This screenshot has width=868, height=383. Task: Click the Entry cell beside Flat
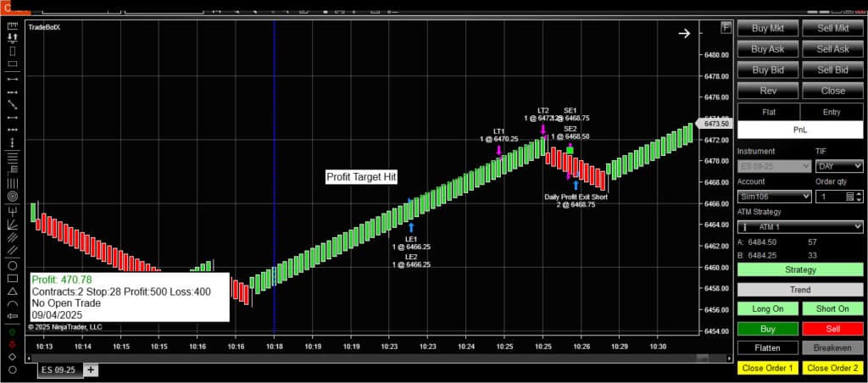coord(832,112)
